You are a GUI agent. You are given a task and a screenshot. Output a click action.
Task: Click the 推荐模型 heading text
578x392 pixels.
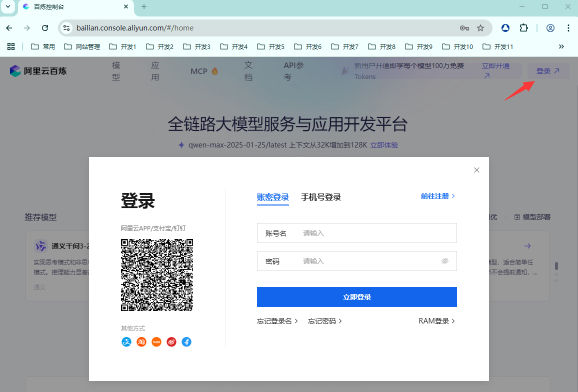[40, 217]
